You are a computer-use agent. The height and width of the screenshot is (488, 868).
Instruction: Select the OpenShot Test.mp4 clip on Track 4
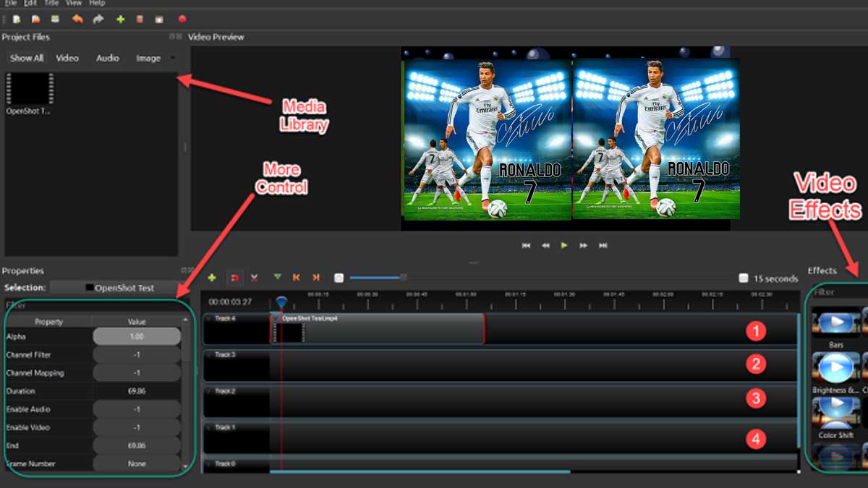click(x=377, y=328)
